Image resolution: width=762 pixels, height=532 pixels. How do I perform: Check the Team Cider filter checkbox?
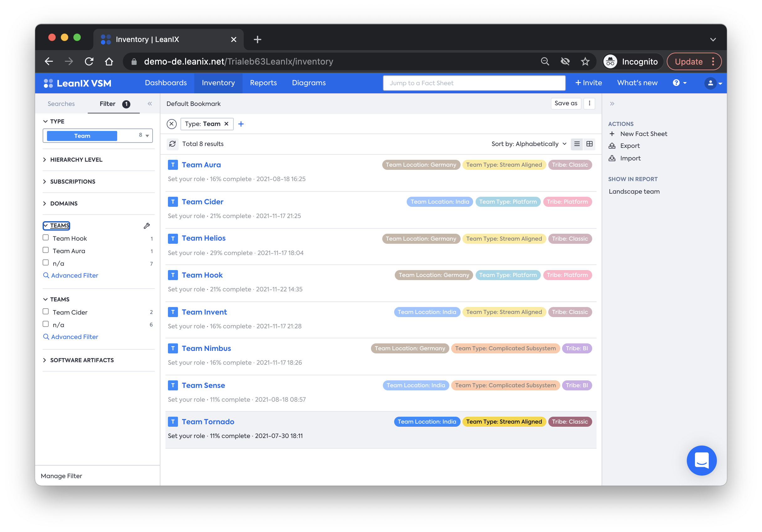click(46, 312)
